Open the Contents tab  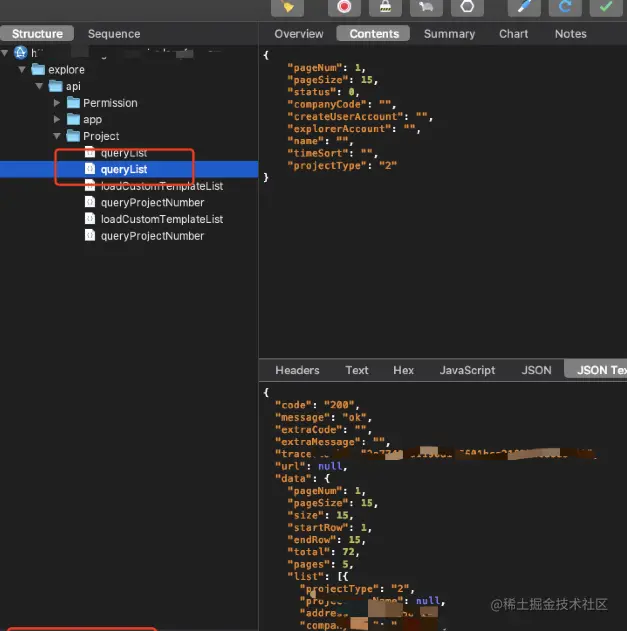click(x=373, y=33)
